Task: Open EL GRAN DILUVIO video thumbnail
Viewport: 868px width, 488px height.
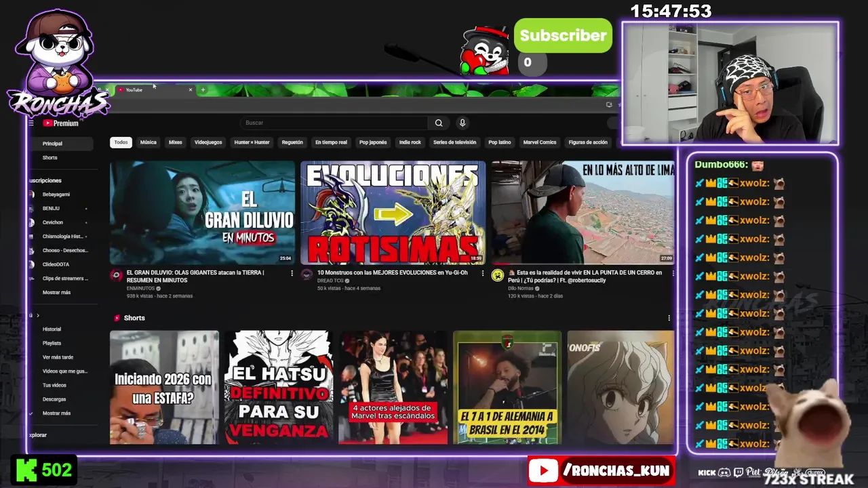Action: click(202, 212)
